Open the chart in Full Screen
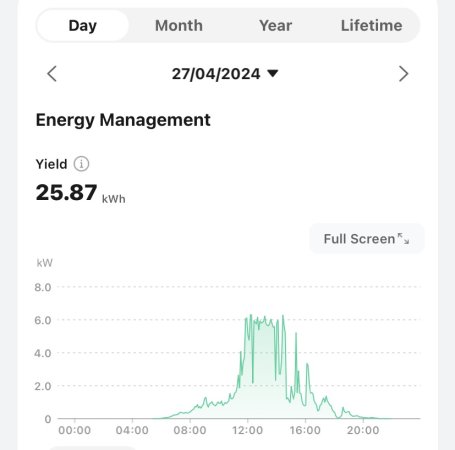This screenshot has height=450, width=455. 367,239
